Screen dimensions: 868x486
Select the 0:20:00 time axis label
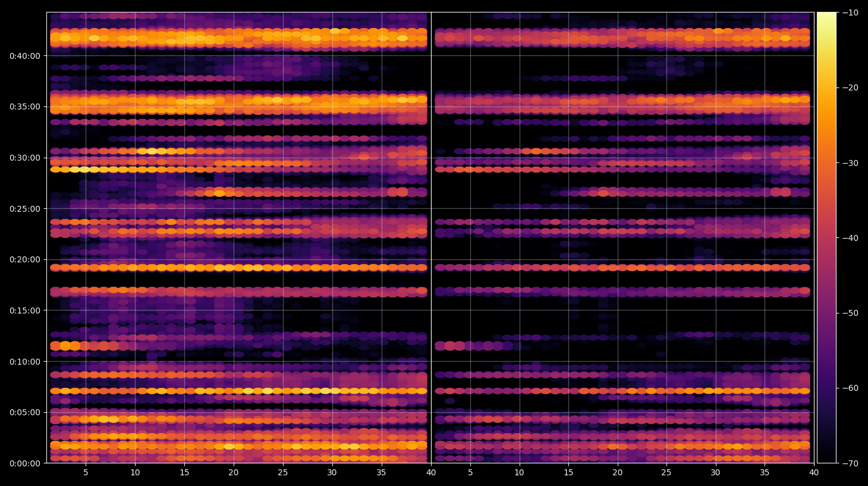(x=25, y=259)
